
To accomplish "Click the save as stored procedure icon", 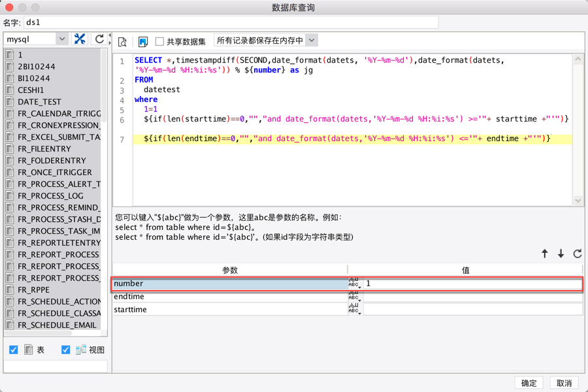I will point(143,42).
